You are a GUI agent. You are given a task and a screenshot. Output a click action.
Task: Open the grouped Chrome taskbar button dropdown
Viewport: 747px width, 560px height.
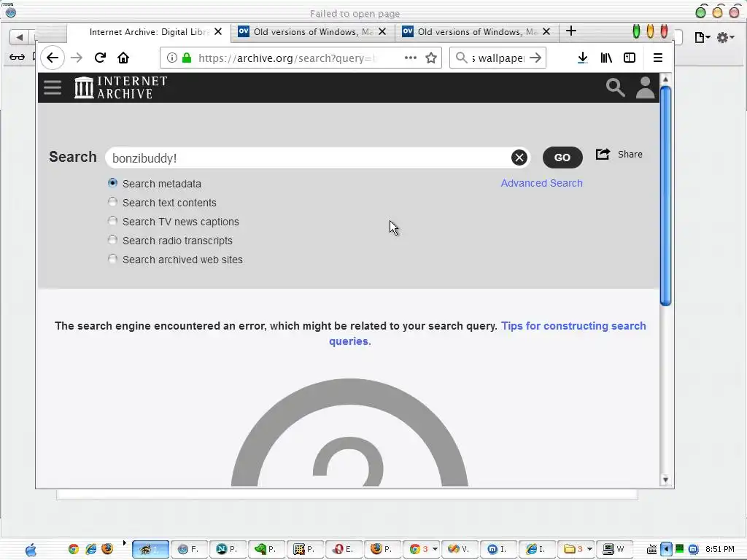(x=435, y=549)
